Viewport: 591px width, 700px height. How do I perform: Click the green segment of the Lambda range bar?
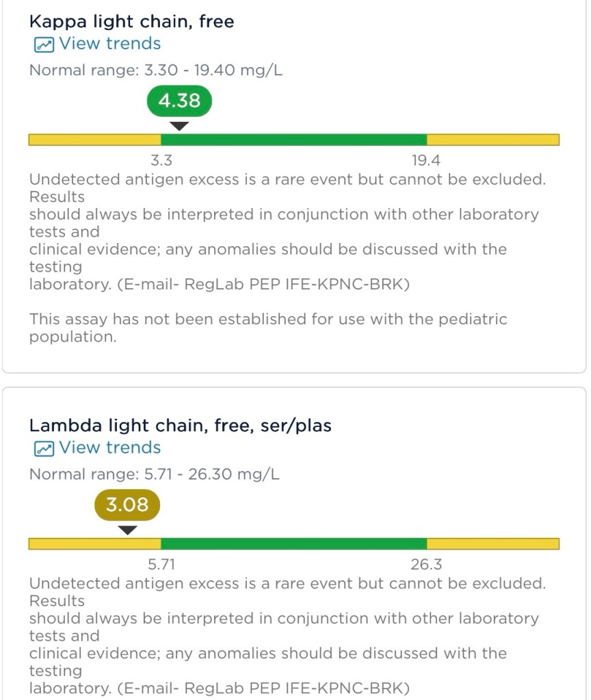point(294,543)
